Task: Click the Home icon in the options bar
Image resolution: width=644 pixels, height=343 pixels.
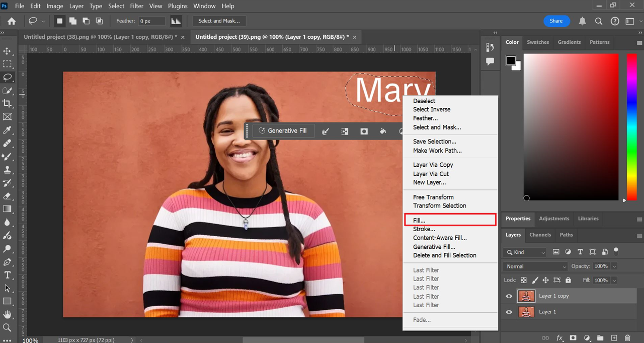Action: tap(12, 21)
